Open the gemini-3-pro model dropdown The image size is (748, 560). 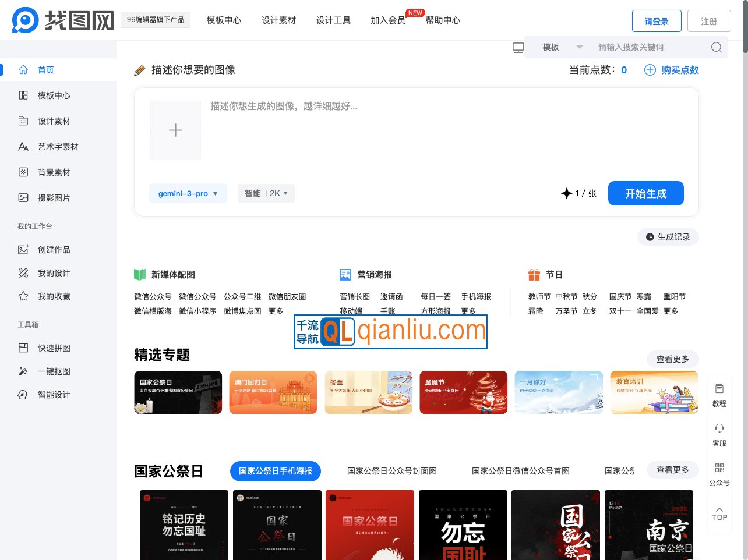[188, 193]
